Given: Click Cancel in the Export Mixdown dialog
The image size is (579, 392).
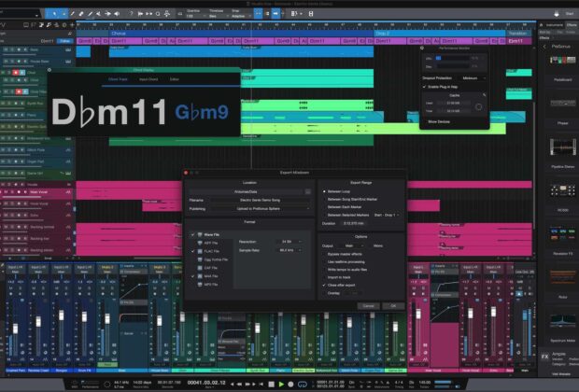Looking at the screenshot, I should [x=368, y=305].
